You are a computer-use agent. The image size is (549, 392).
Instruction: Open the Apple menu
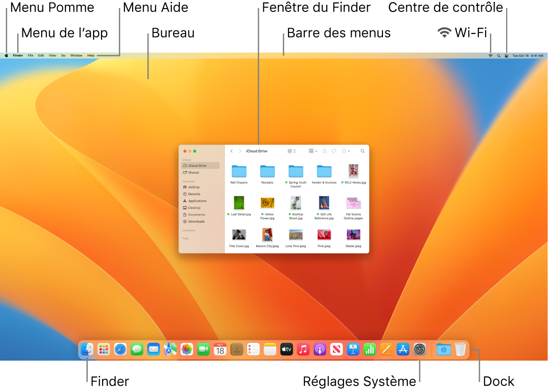(x=6, y=55)
